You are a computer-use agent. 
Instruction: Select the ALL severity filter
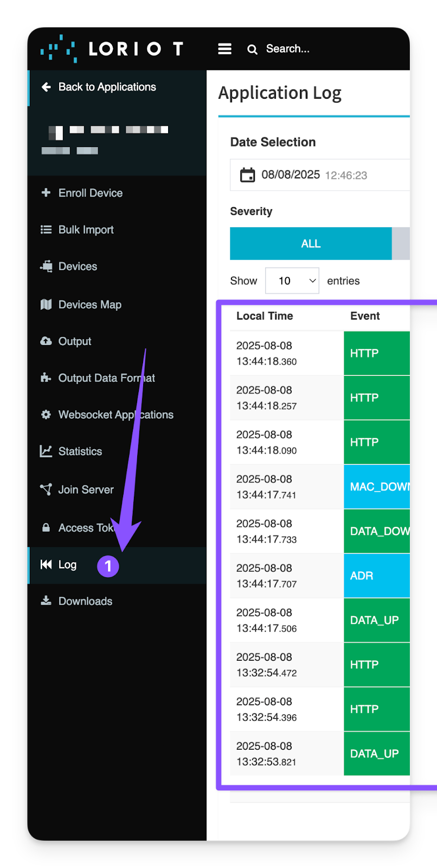click(x=311, y=244)
